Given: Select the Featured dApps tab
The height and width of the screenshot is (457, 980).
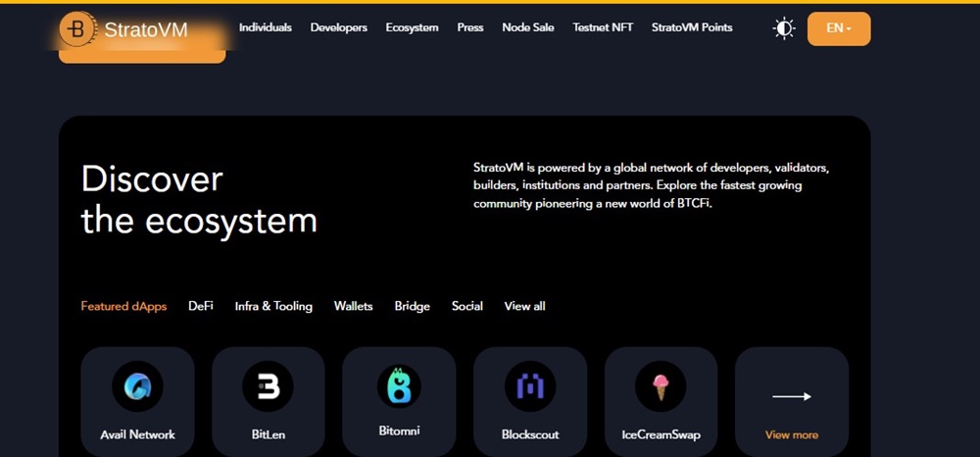Looking at the screenshot, I should 123,306.
